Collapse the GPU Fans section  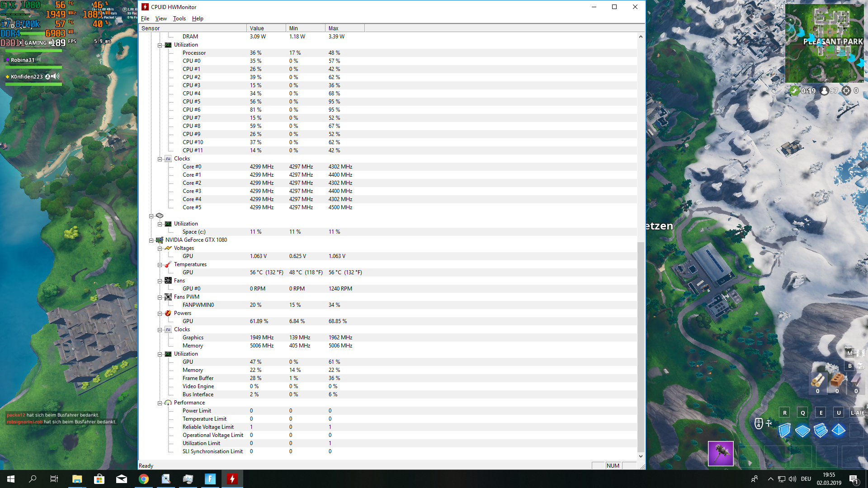point(160,281)
